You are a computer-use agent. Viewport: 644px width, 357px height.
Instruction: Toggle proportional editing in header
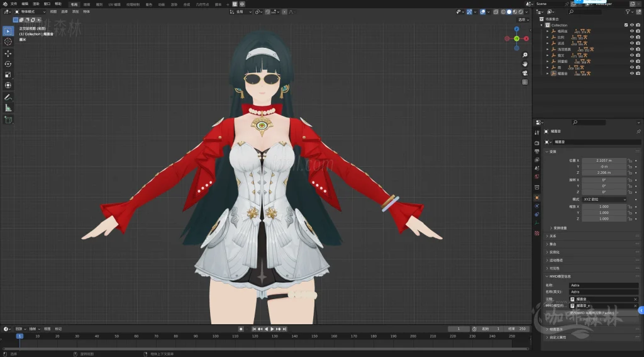coord(284,12)
